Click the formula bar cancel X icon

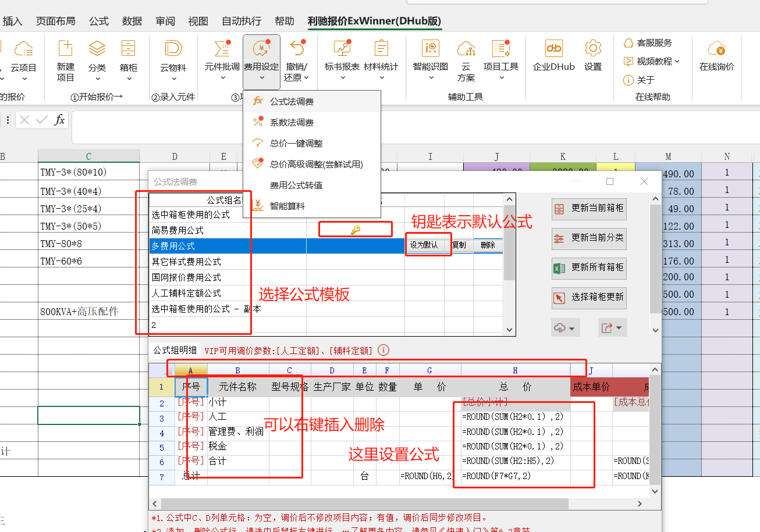pyautogui.click(x=24, y=120)
